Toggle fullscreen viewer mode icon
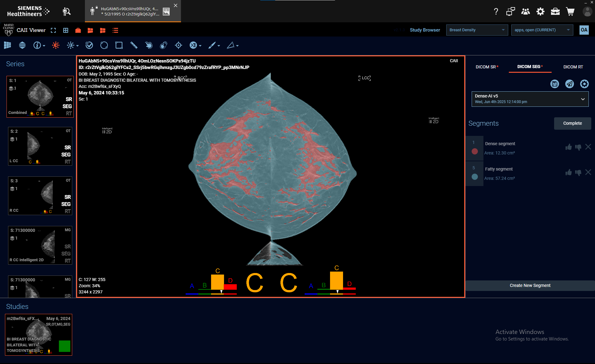The image size is (595, 364). 53,30
